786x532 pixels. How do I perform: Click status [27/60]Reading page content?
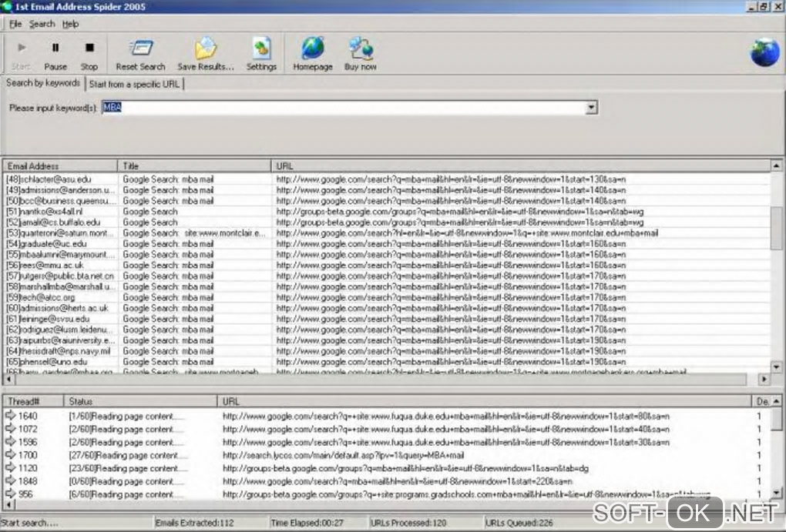[129, 455]
